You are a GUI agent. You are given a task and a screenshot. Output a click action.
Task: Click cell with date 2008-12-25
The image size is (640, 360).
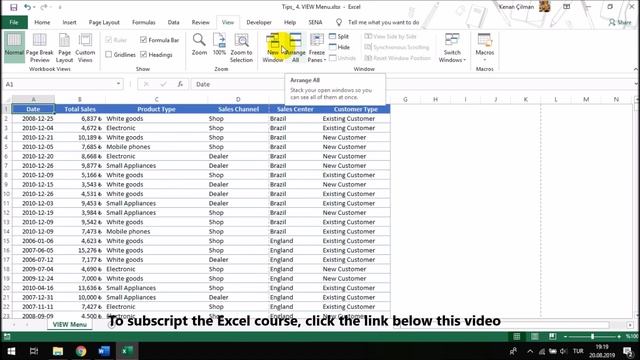click(33, 118)
